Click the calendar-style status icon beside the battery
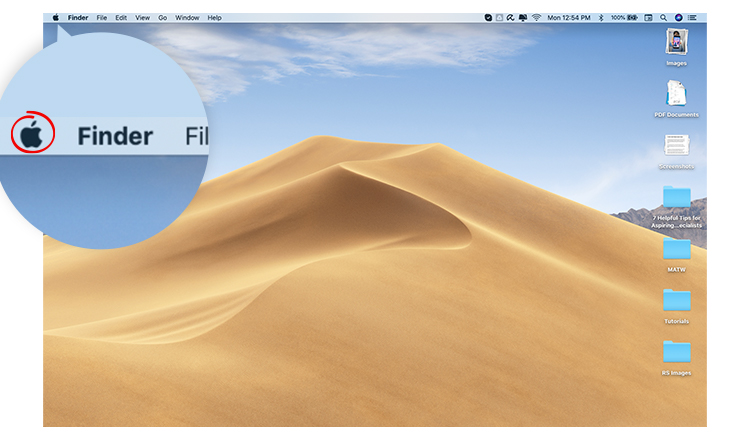 point(649,18)
